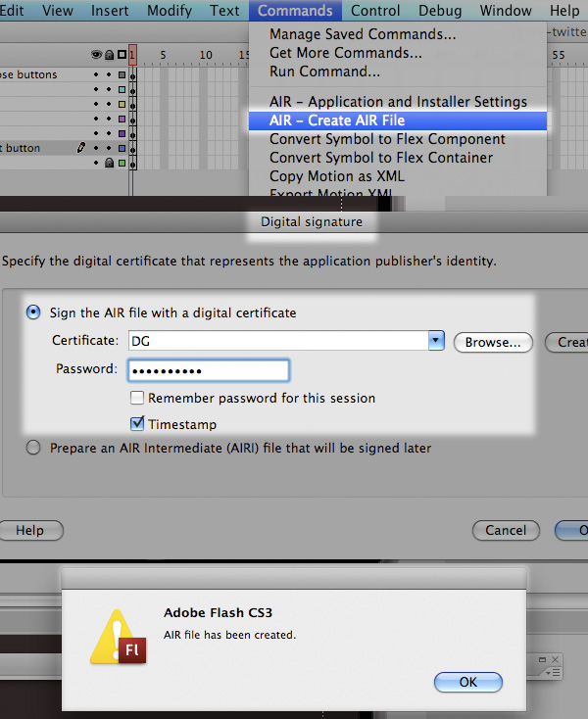588x719 pixels.
Task: Click Cancel in the Digital signature dialog
Action: (x=506, y=530)
